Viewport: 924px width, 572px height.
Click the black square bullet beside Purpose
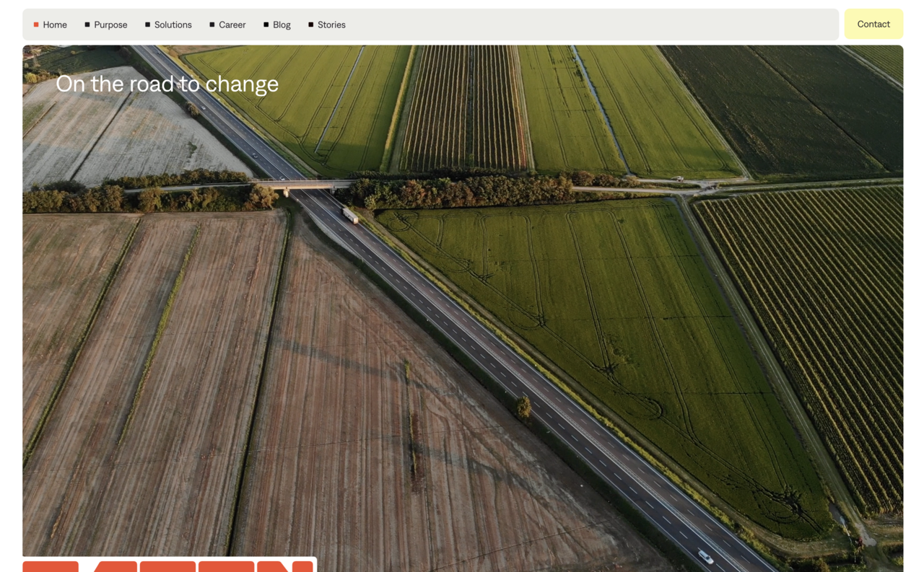click(87, 25)
